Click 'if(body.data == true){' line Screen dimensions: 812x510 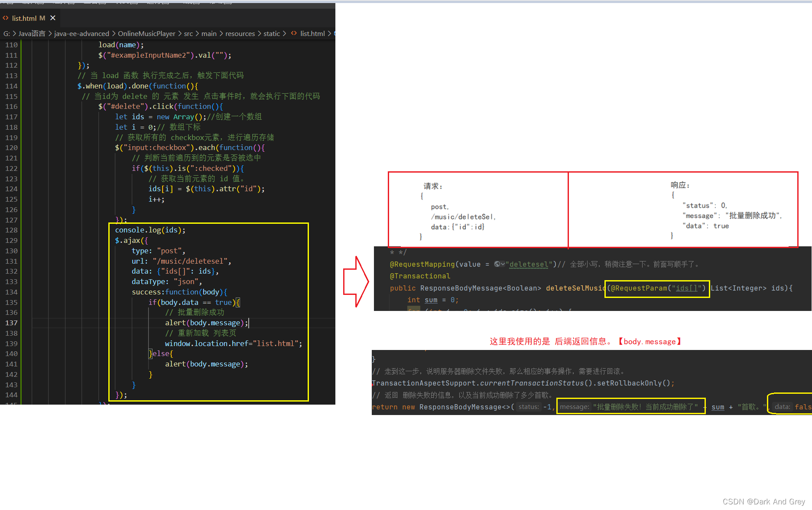tap(194, 302)
